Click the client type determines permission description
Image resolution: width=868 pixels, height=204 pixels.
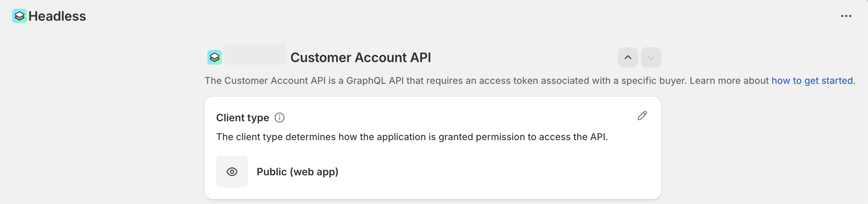pyautogui.click(x=412, y=137)
